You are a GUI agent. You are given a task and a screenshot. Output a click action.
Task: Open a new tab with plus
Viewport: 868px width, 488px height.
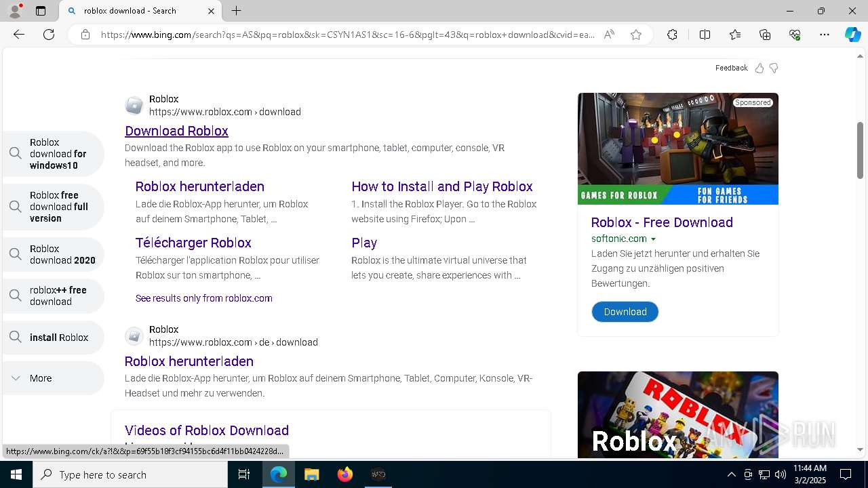tap(236, 11)
